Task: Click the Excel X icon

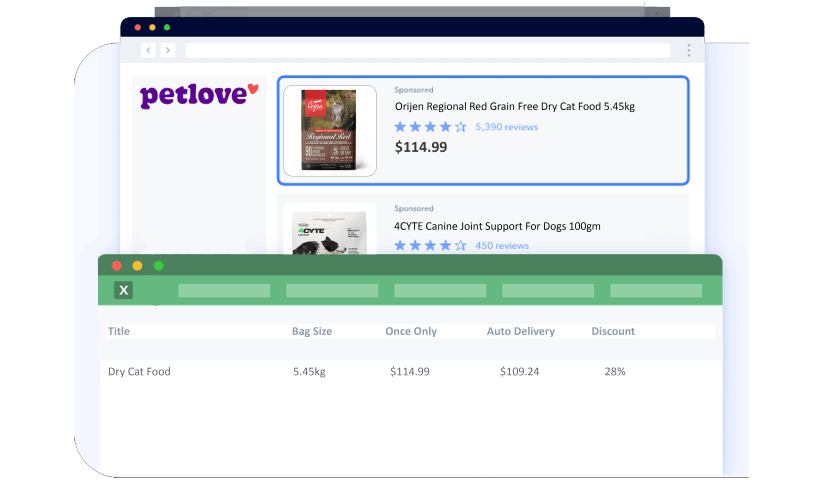Action: pos(123,290)
